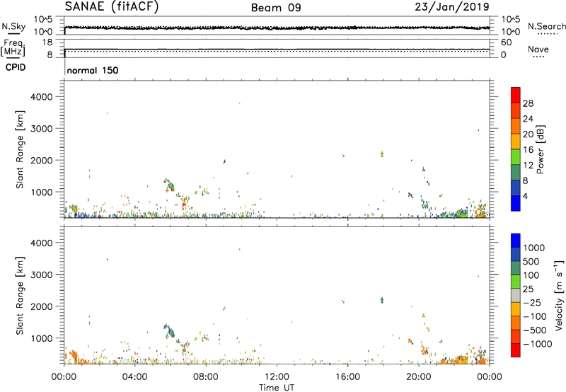Image resolution: width=566 pixels, height=392 pixels.
Task: Select the yellow 16–20 dB Power colorbar segment
Action: [x=516, y=141]
